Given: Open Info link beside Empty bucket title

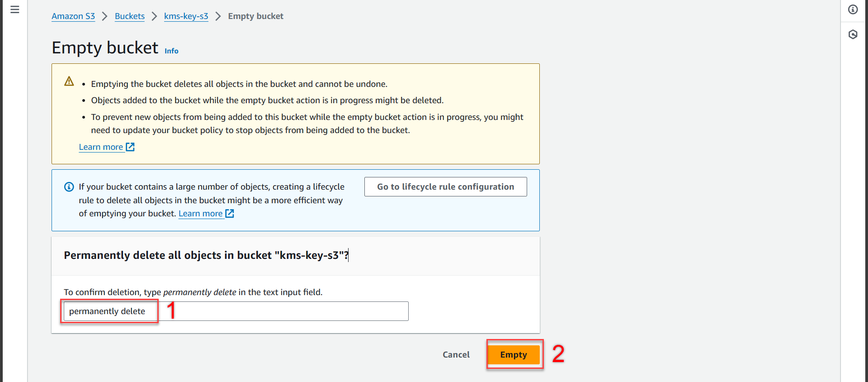Looking at the screenshot, I should 171,51.
